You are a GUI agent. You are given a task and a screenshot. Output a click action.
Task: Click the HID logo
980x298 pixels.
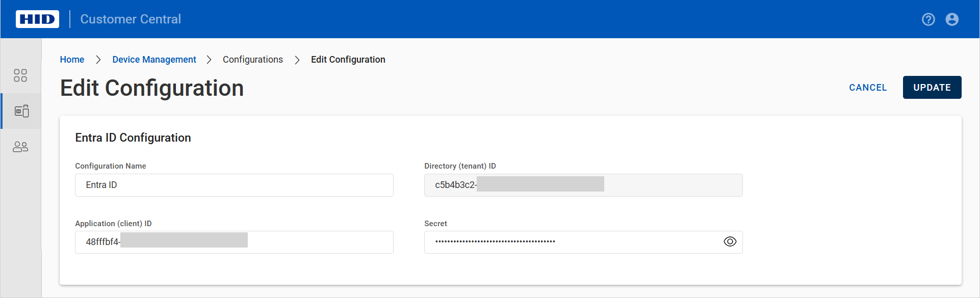pos(37,19)
